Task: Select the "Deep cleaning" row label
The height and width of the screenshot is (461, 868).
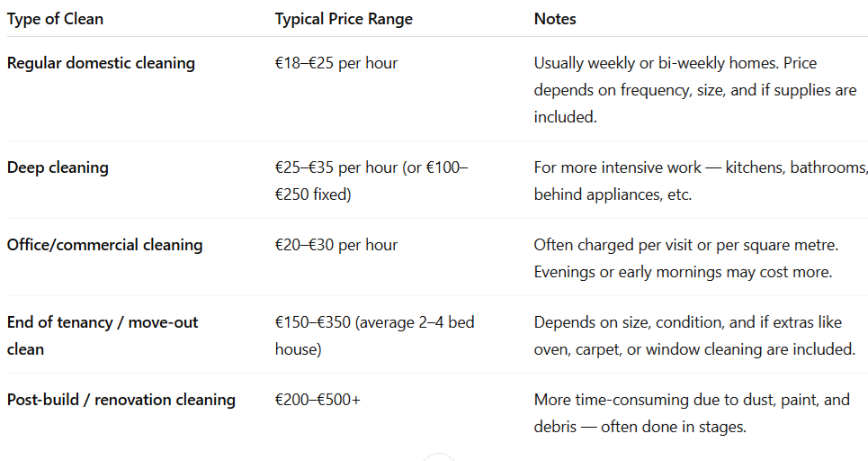Action: point(58,167)
